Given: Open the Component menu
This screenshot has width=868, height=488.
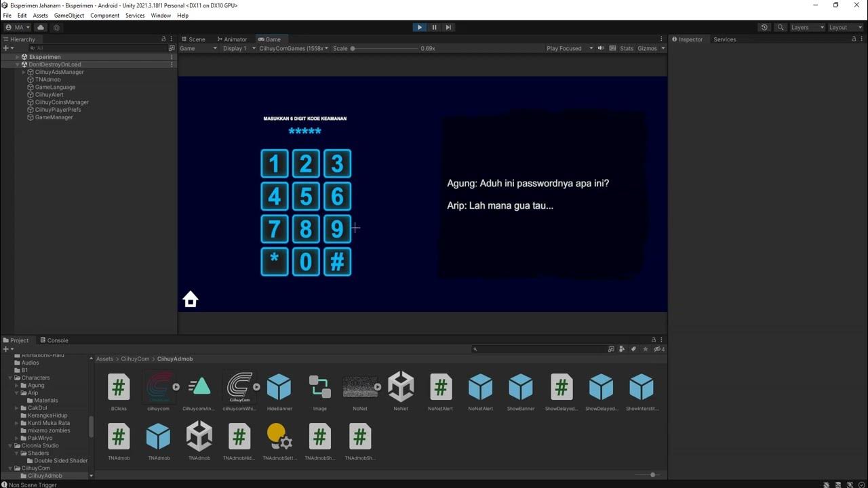Looking at the screenshot, I should tap(105, 15).
